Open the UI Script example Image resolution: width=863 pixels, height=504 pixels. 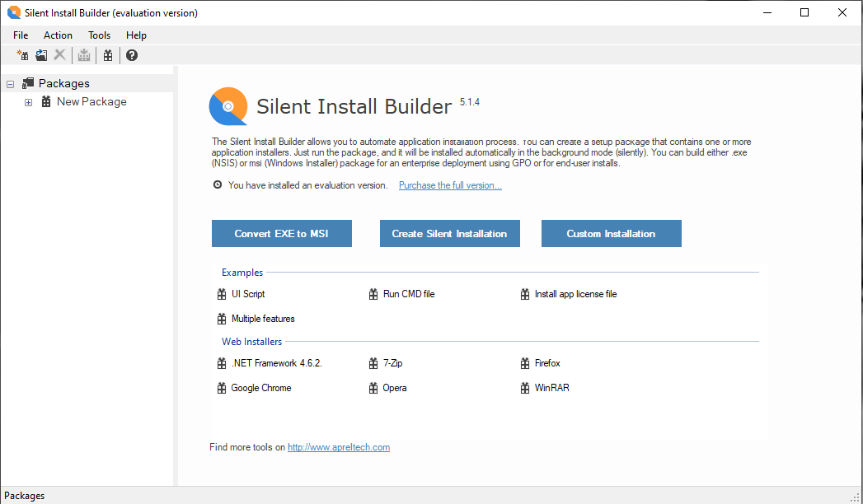[247, 294]
